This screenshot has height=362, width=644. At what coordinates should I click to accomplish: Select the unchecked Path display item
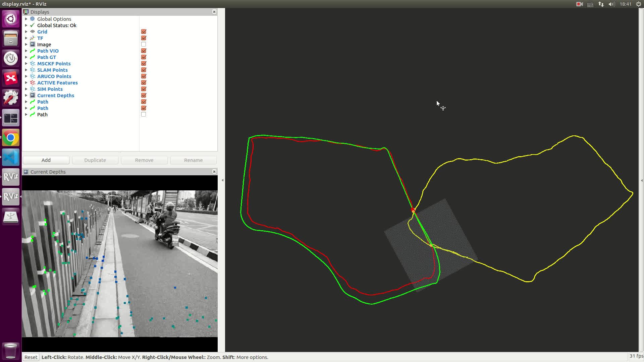42,115
